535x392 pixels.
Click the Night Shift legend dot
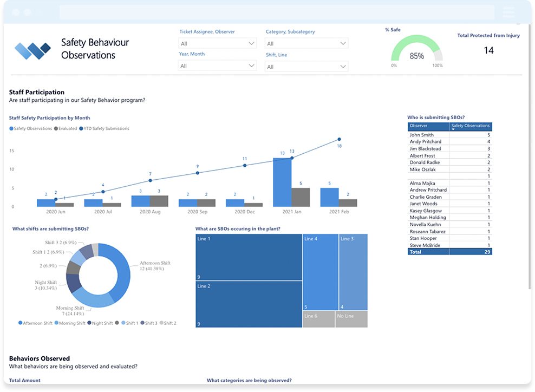89,323
